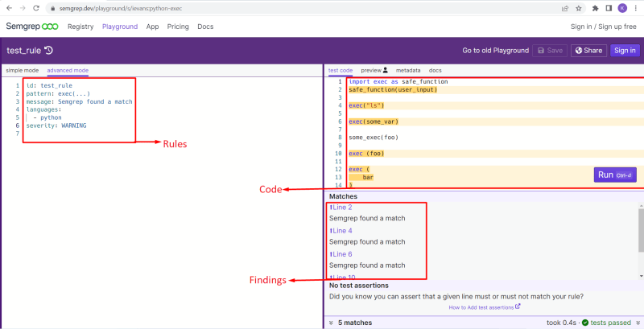This screenshot has width=644, height=329.
Task: Expand chevron beside tests passed
Action: coord(638,323)
